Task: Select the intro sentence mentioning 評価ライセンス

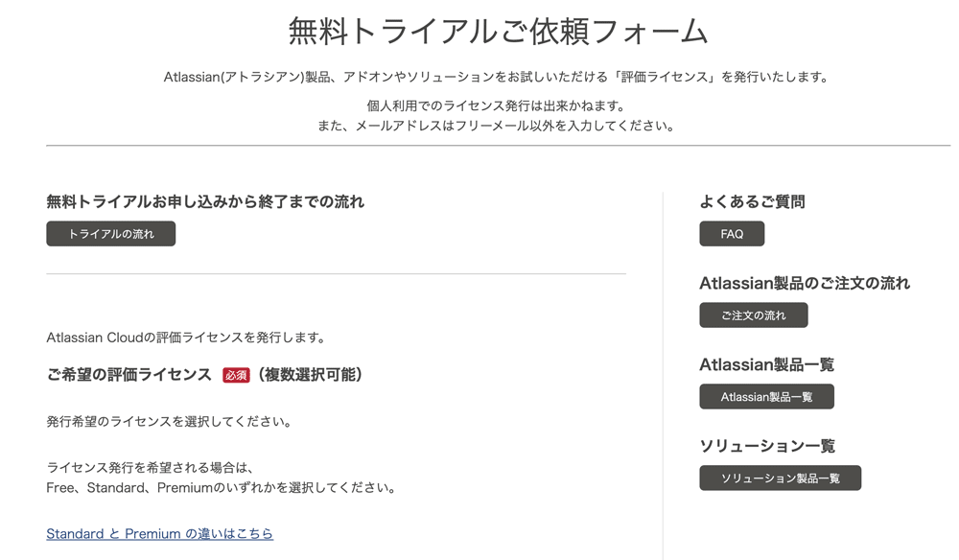Action: tap(497, 77)
